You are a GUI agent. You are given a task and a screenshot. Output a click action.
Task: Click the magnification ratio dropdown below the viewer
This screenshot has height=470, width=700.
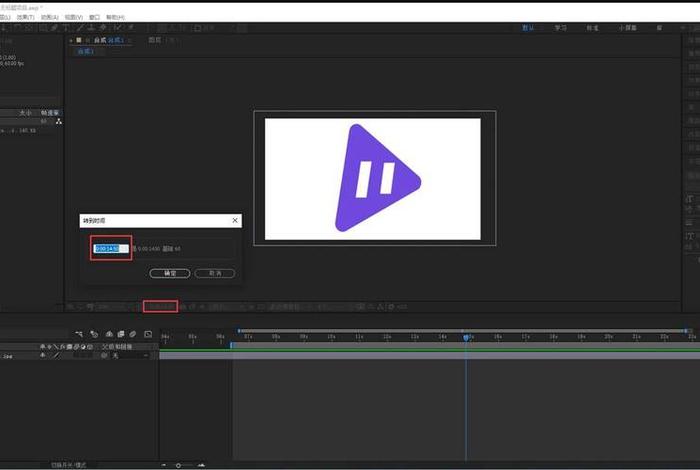pos(112,307)
